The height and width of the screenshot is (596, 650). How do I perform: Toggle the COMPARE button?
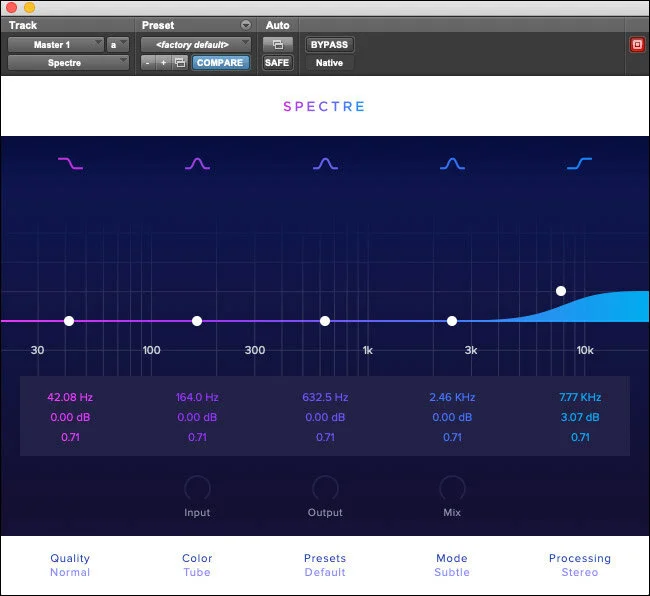pyautogui.click(x=220, y=63)
